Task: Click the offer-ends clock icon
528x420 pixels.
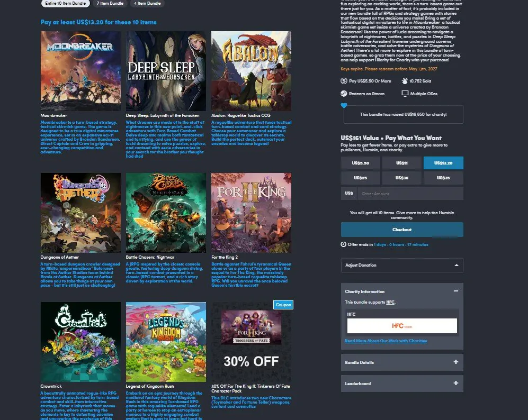Action: [x=344, y=244]
